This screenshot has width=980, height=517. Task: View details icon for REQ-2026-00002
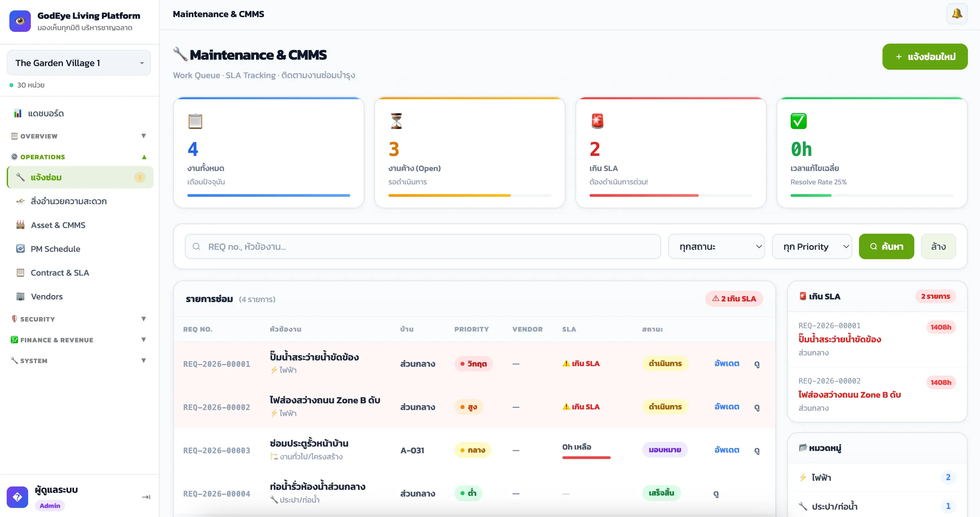[757, 407]
